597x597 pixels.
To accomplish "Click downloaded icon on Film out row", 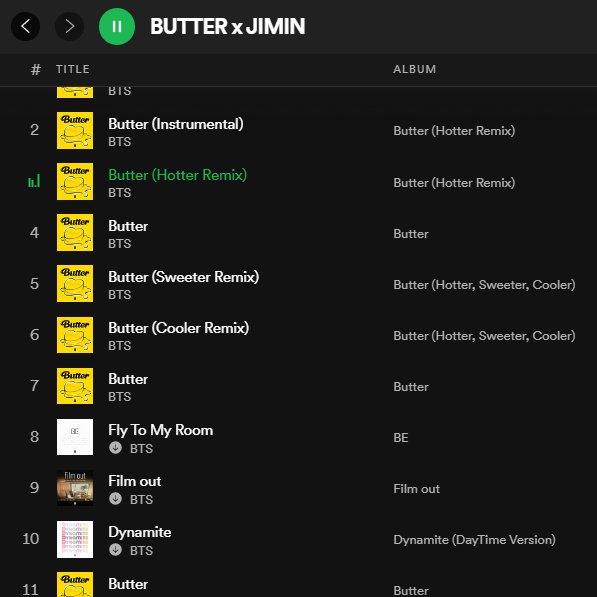I will (115, 499).
